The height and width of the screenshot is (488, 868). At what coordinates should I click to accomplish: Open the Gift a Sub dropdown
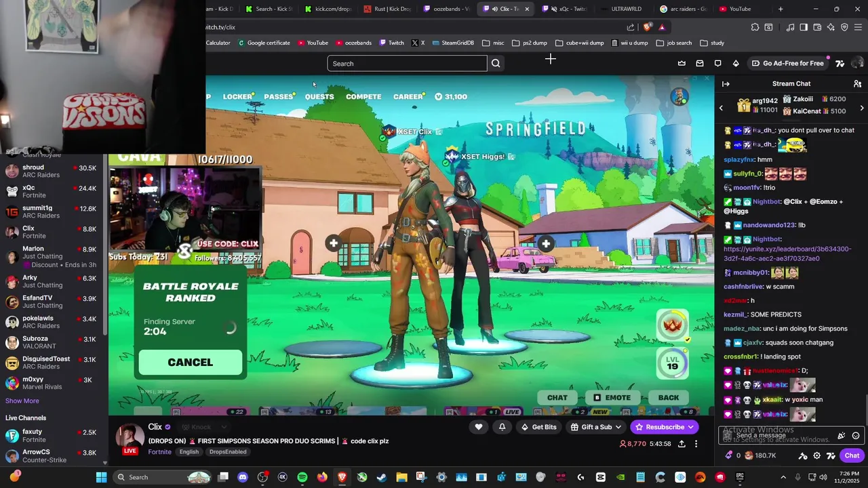coord(596,427)
